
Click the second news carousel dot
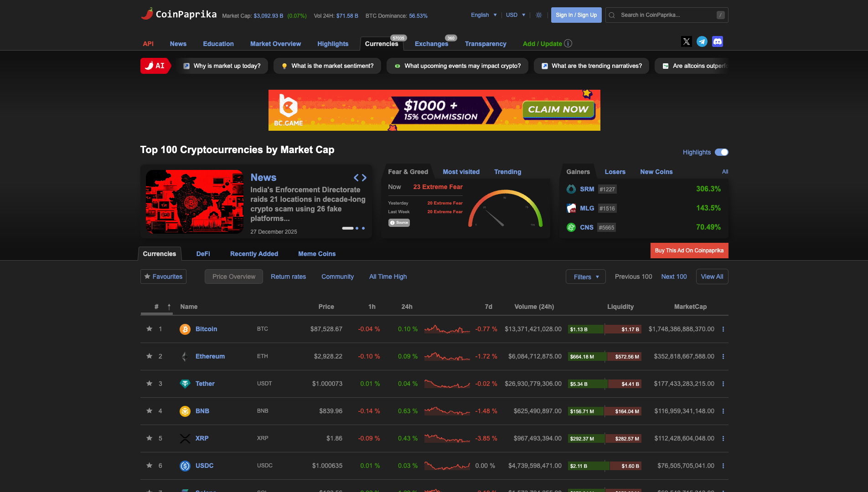tap(357, 228)
